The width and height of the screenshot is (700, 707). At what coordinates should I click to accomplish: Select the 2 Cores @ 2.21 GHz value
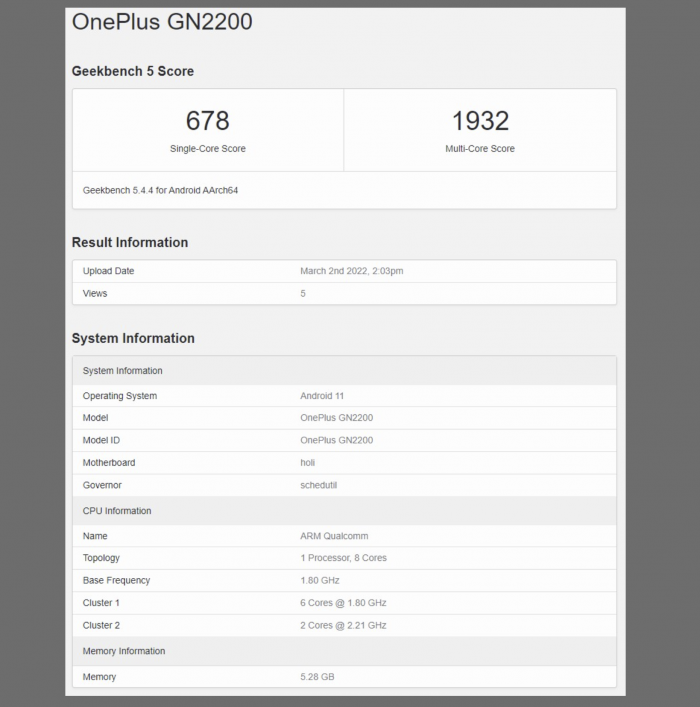point(343,626)
